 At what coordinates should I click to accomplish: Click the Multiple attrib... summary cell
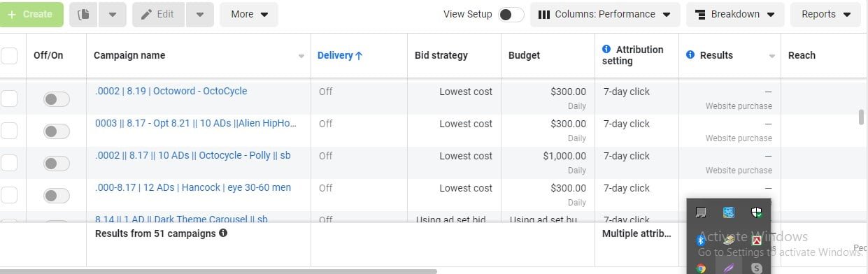(636, 233)
